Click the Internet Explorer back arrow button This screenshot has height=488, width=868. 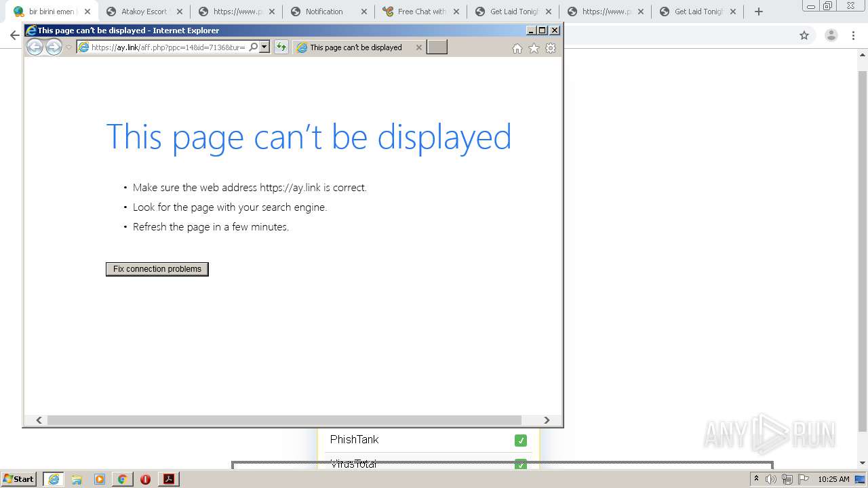pyautogui.click(x=35, y=47)
